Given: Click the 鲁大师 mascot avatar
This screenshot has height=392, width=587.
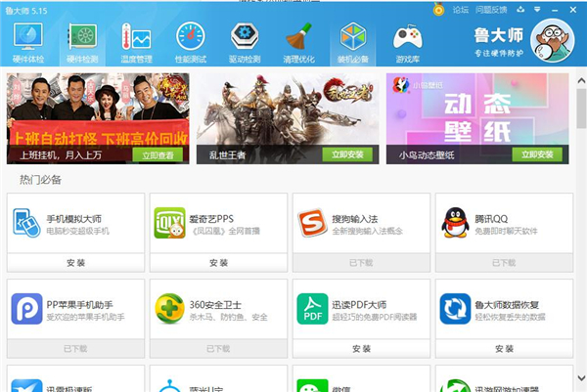Looking at the screenshot, I should 552,40.
